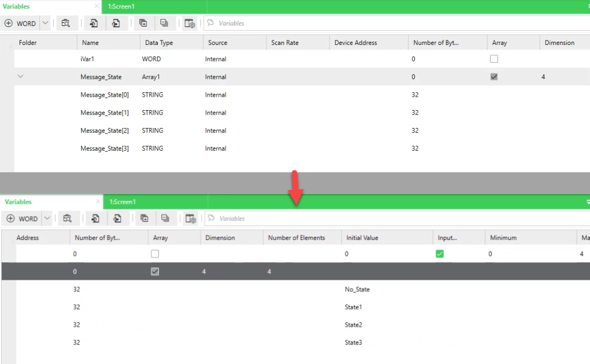Select the Message_State variable name
The width and height of the screenshot is (590, 364).
(101, 77)
